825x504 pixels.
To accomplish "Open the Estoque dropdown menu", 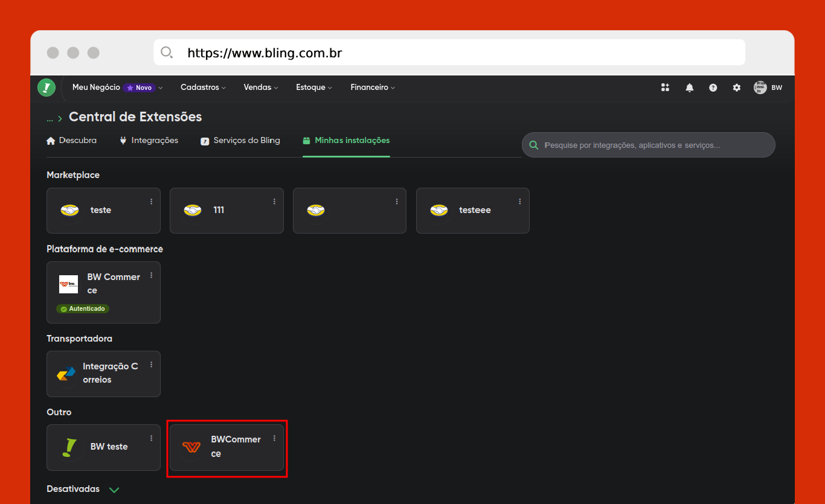I will coord(314,88).
